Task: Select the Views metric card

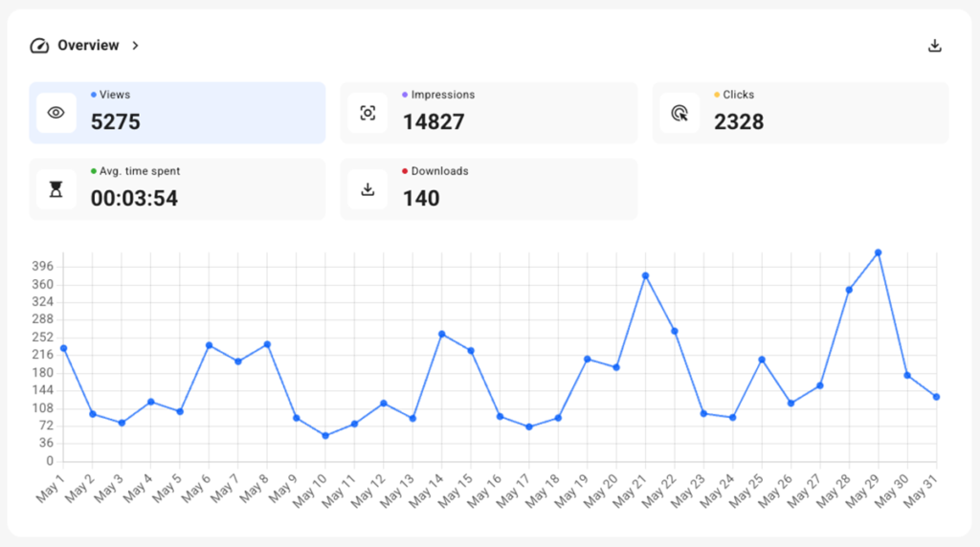Action: (177, 113)
